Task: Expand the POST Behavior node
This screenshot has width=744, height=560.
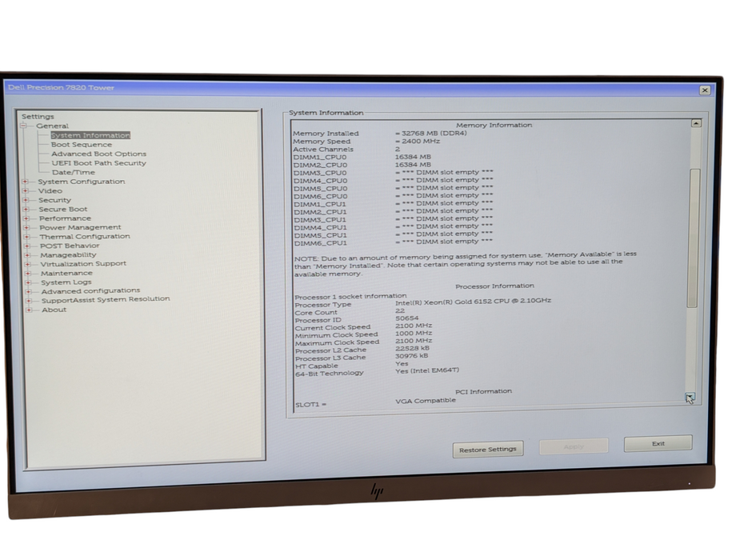Action: pos(27,246)
